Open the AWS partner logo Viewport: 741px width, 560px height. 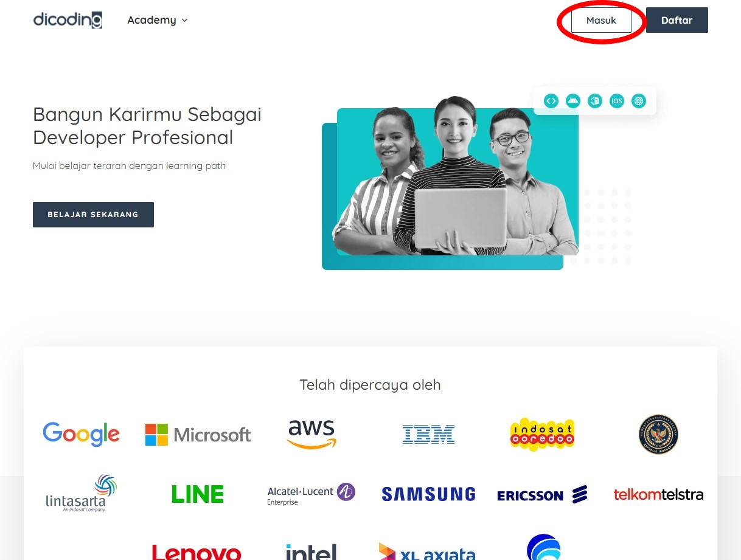311,434
